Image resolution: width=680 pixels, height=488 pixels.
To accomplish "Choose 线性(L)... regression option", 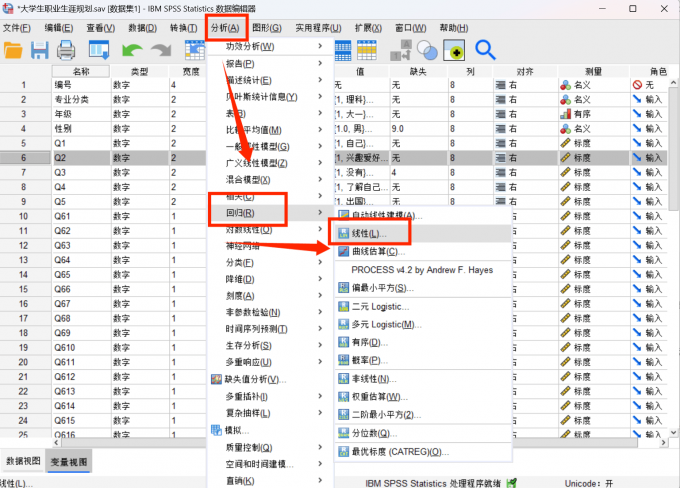I will tap(423, 233).
